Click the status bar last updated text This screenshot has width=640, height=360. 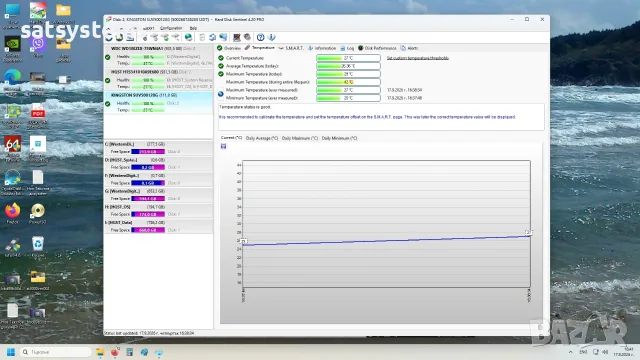point(149,333)
